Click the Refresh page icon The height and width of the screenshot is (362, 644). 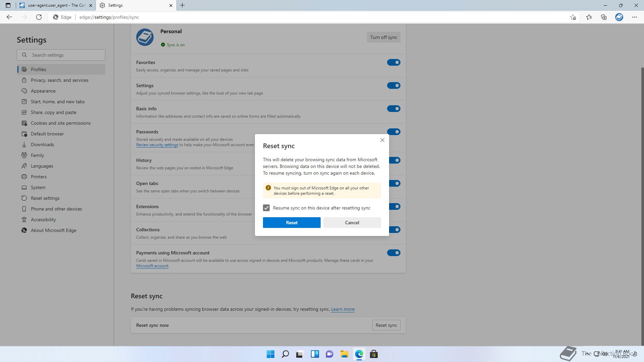39,17
